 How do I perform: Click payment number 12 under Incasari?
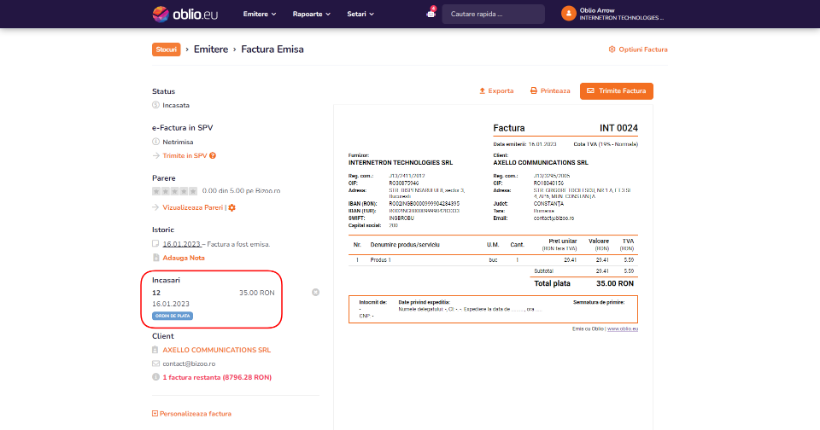[156, 293]
